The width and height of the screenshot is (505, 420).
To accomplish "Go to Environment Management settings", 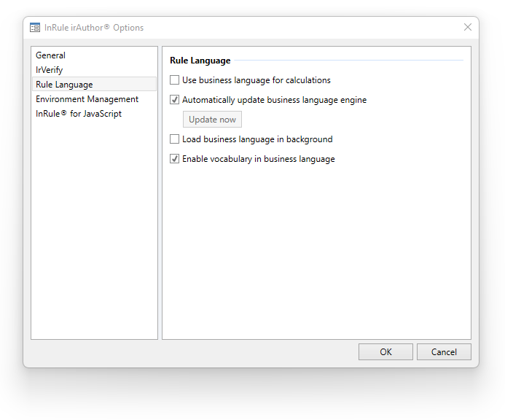I will pyautogui.click(x=87, y=99).
